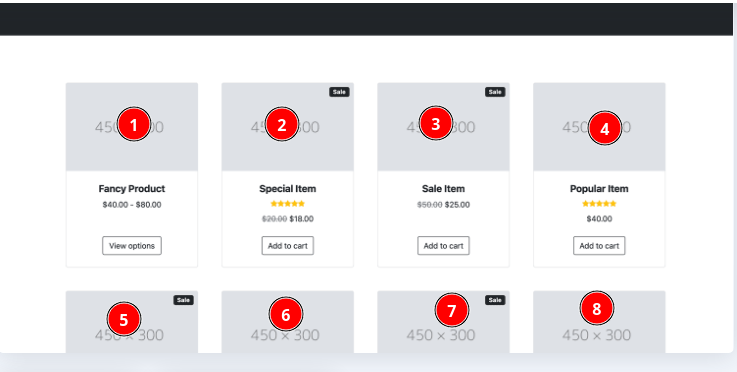Image resolution: width=737 pixels, height=372 pixels.
Task: Click View options under Fancy Product
Action: [132, 245]
